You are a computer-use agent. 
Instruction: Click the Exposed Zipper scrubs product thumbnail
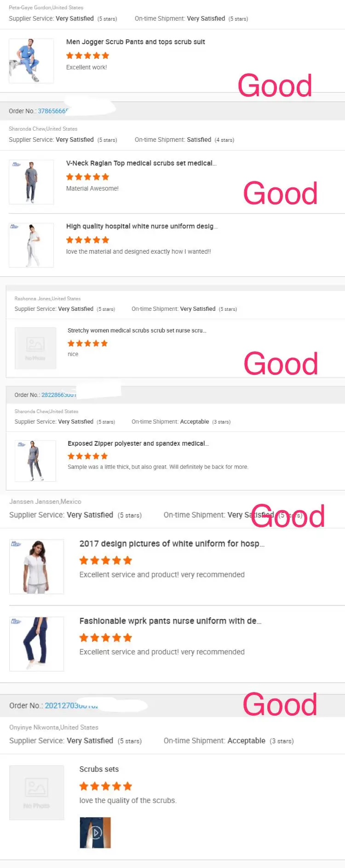click(x=35, y=461)
